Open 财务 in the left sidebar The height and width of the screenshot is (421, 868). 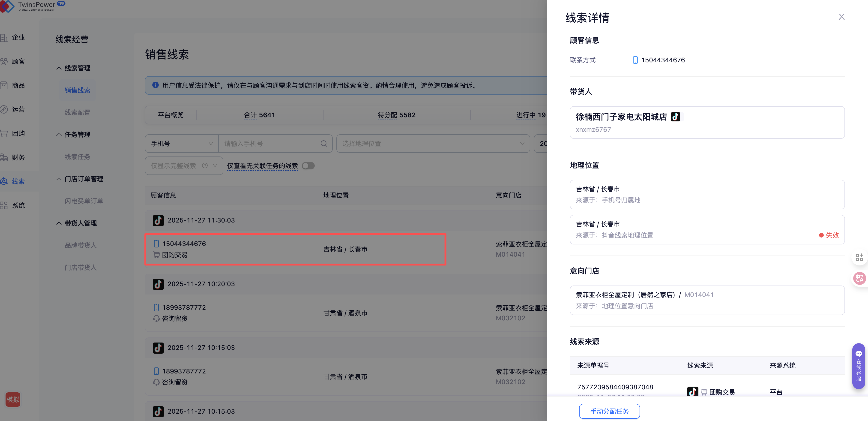click(18, 157)
